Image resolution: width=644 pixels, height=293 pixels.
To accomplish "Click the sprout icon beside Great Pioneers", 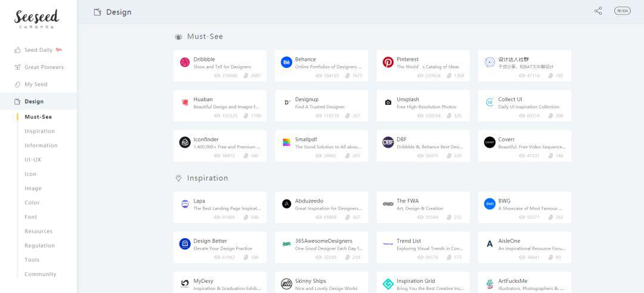I will [x=17, y=67].
